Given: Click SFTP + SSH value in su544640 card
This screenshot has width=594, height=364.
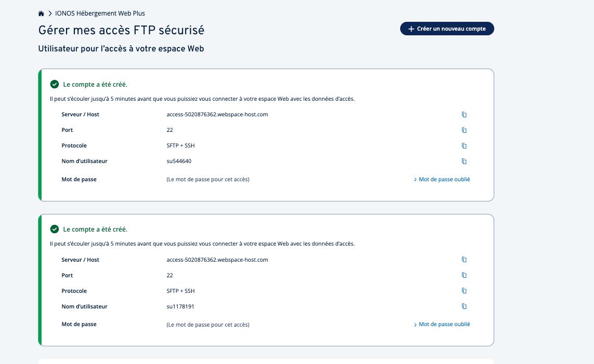Looking at the screenshot, I should tap(181, 146).
